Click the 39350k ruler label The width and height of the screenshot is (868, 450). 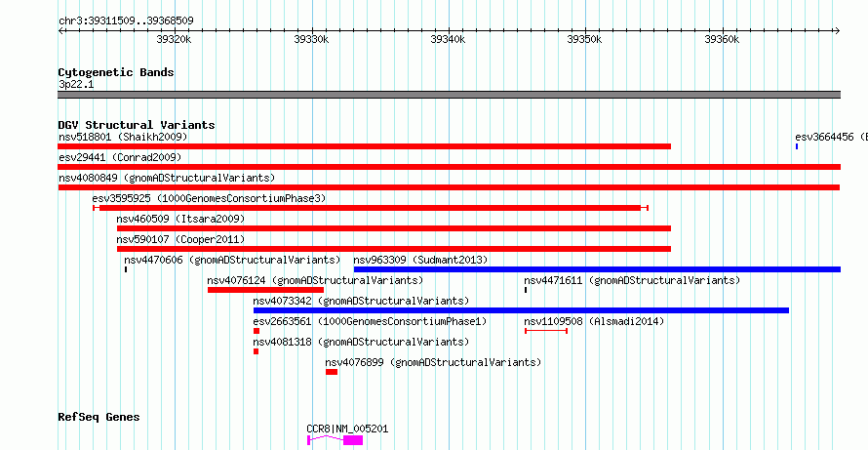point(584,39)
